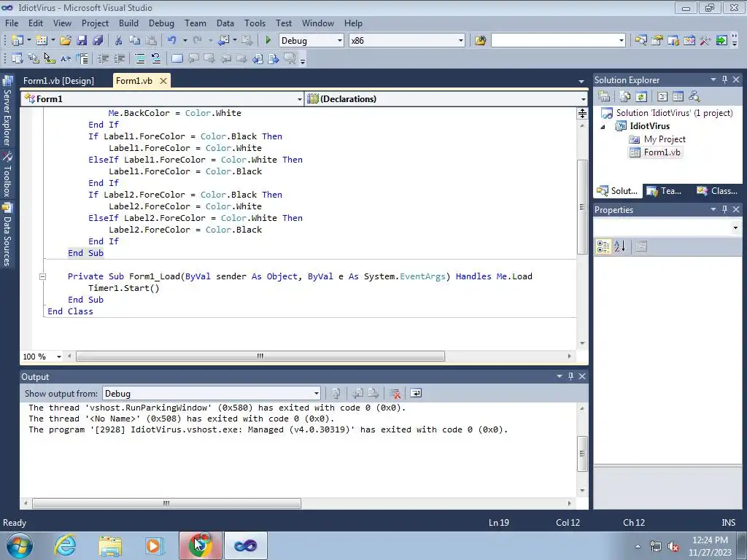This screenshot has height=560, width=747.
Task: Close the Form1.vb code tab
Action: [x=163, y=81]
